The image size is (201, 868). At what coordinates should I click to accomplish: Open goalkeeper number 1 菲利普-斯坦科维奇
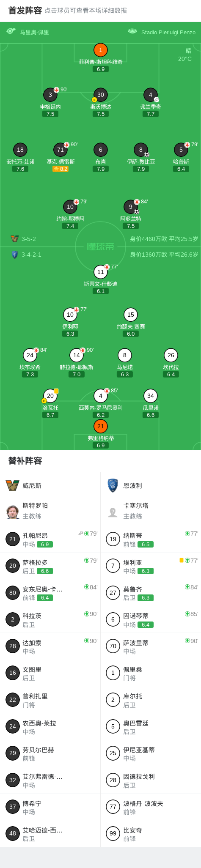101,50
